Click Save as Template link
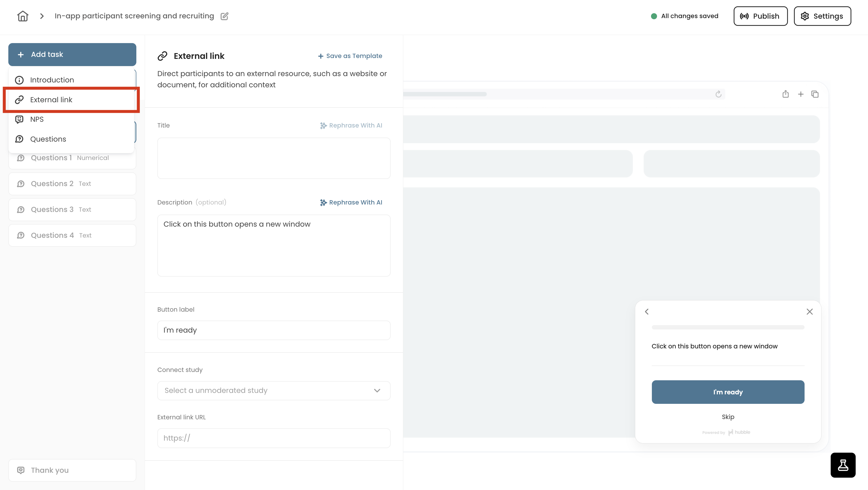The width and height of the screenshot is (868, 490). tap(350, 56)
